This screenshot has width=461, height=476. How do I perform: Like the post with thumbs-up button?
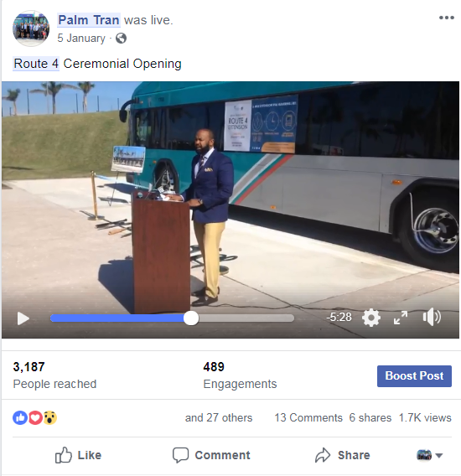click(78, 455)
